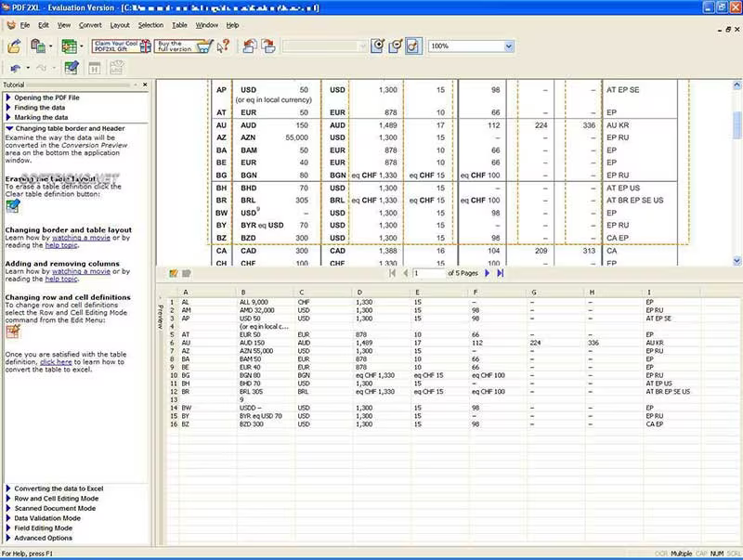The height and width of the screenshot is (560, 743).
Task: Click the edit-table icon on the preview bar
Action: (174, 273)
